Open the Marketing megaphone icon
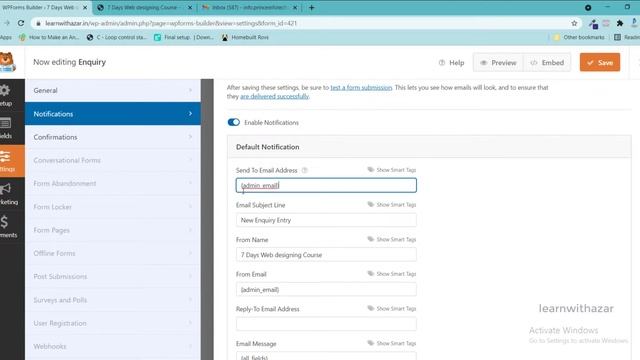 (x=5, y=189)
